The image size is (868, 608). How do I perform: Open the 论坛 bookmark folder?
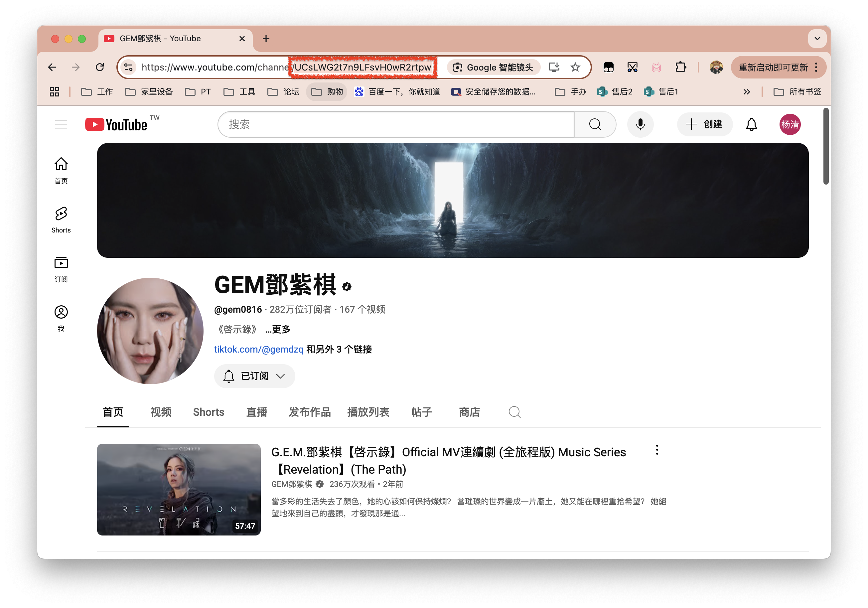283,91
